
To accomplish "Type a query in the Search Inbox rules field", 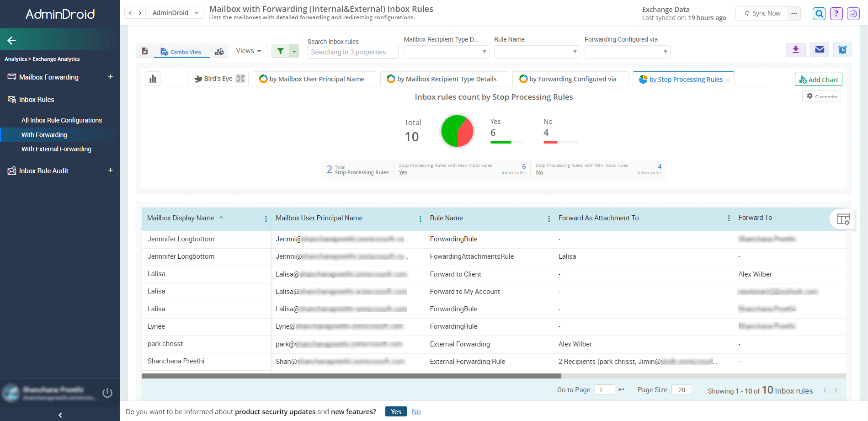I will (352, 52).
